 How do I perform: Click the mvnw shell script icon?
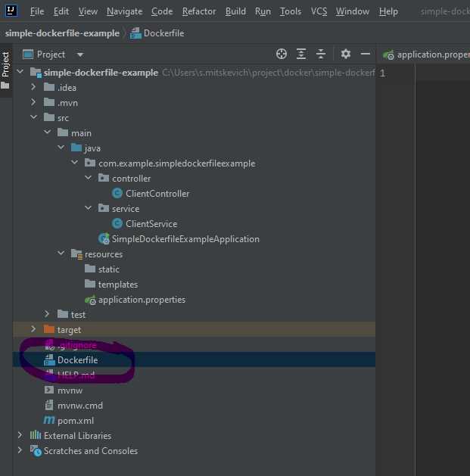49,390
